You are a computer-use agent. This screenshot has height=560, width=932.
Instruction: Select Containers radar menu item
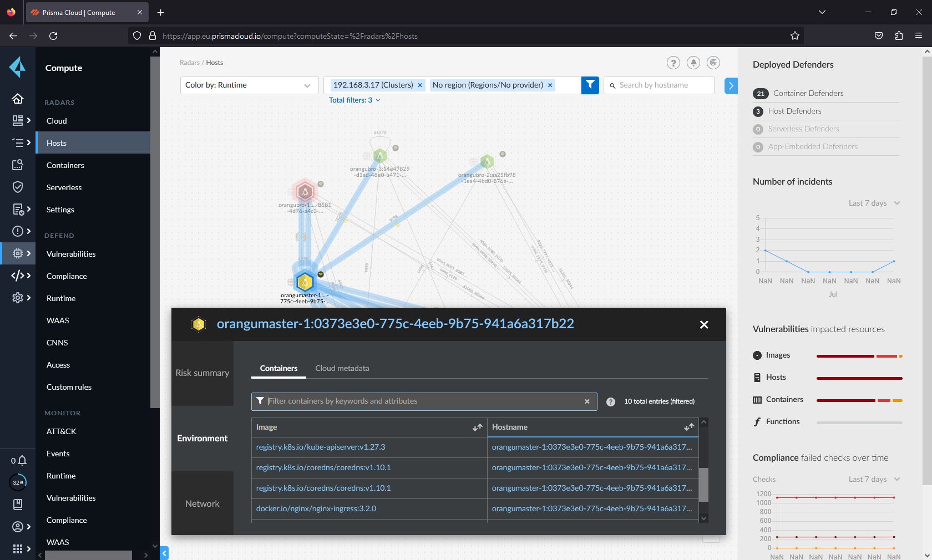click(65, 165)
